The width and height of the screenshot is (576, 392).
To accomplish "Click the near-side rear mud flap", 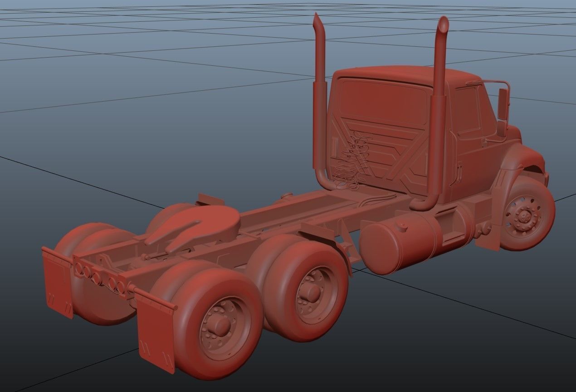I will tap(156, 330).
